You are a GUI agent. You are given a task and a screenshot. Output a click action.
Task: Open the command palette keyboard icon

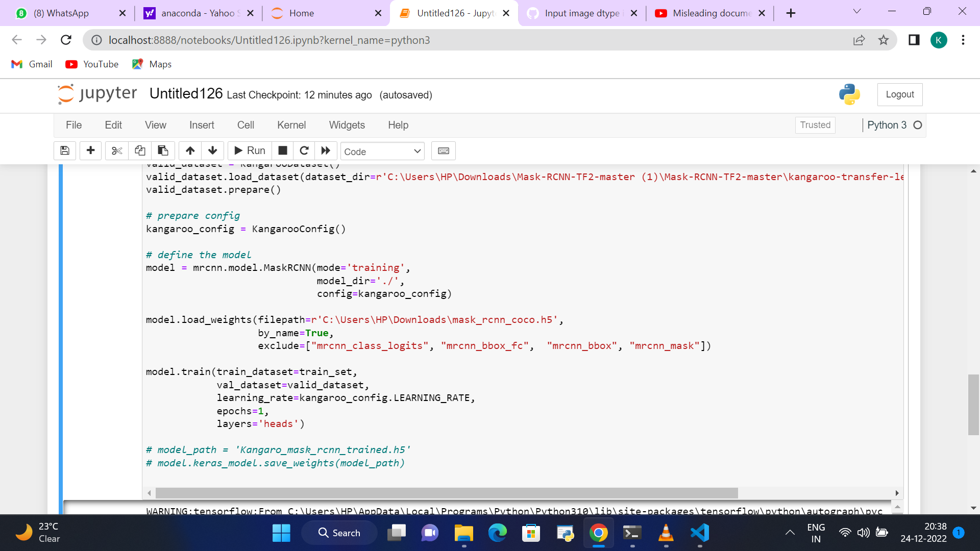pos(443,151)
